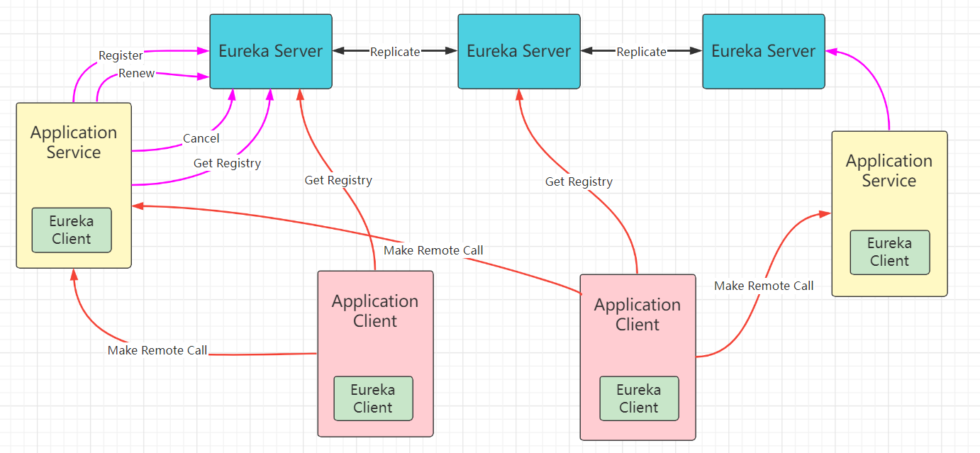Select the Renew arrow label

[x=136, y=74]
